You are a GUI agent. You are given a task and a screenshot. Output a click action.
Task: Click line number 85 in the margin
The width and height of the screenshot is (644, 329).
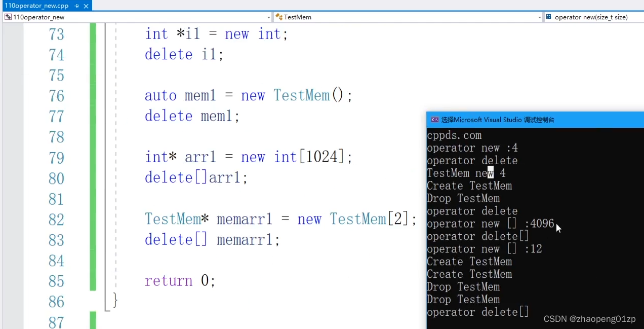click(x=56, y=281)
